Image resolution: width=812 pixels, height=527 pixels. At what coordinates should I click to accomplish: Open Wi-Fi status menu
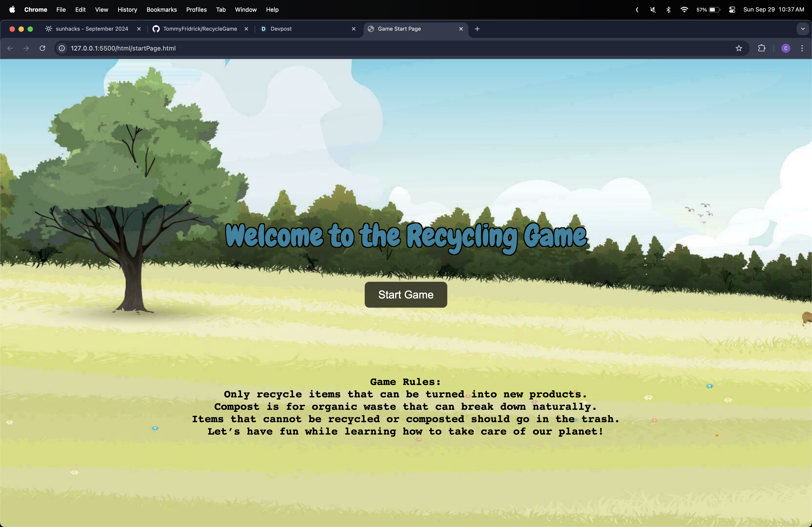click(684, 9)
